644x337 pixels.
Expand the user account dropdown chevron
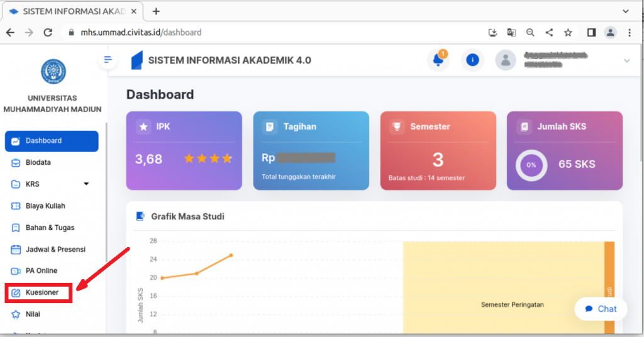pos(626,60)
